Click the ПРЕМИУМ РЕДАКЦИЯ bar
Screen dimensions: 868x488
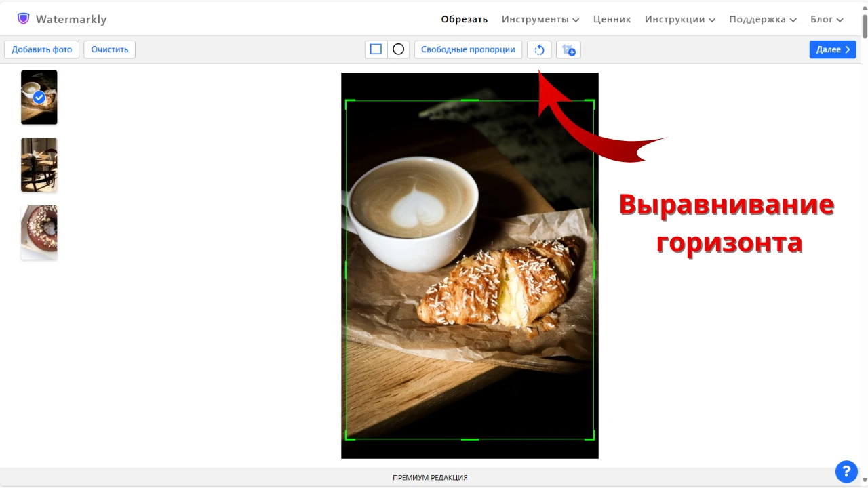[431, 477]
